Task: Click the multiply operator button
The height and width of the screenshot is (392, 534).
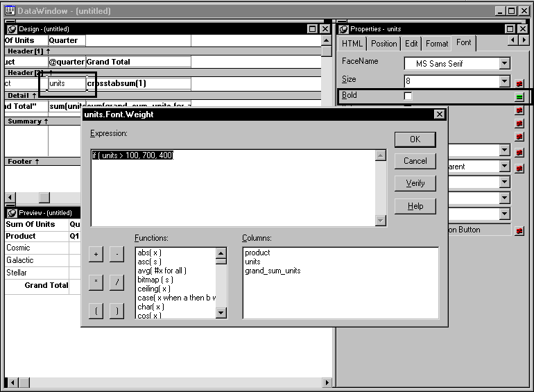Action: tap(96, 282)
